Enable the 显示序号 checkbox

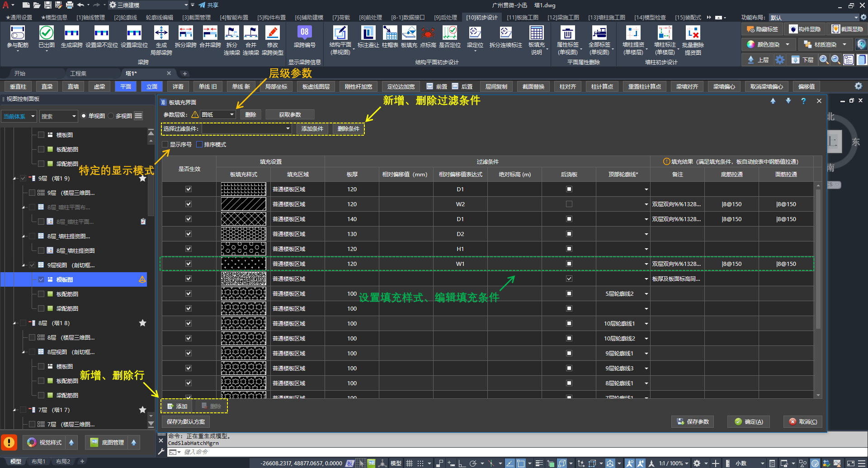click(165, 145)
